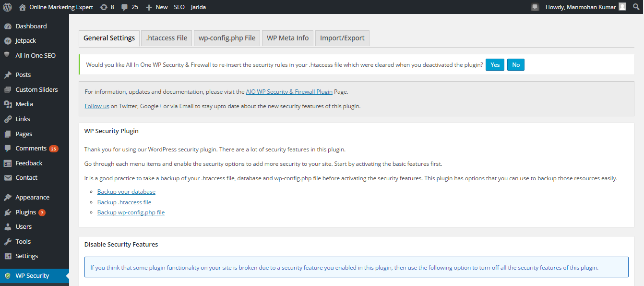
Task: Open the Online Marketing Expert site name
Action: point(61,7)
